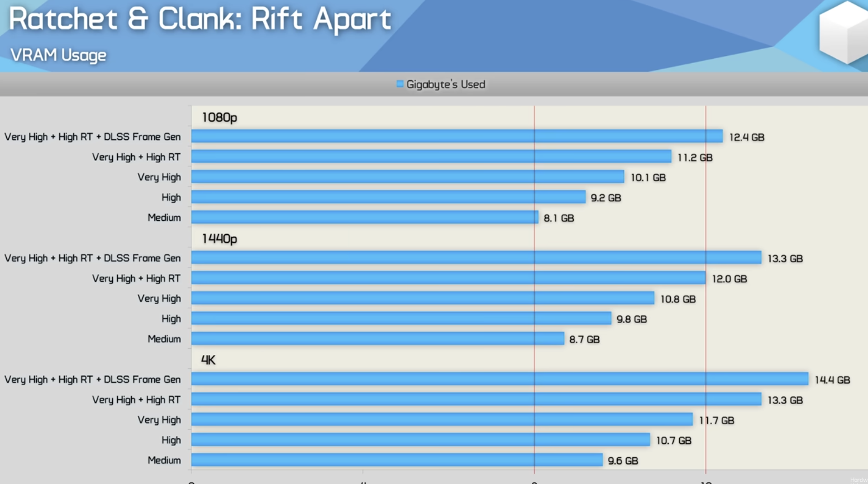
Task: Select the "9.8 GB" value
Action: pos(632,319)
